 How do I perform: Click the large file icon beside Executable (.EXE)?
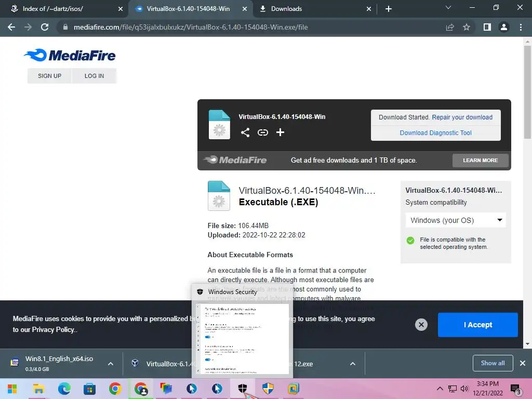click(x=219, y=196)
